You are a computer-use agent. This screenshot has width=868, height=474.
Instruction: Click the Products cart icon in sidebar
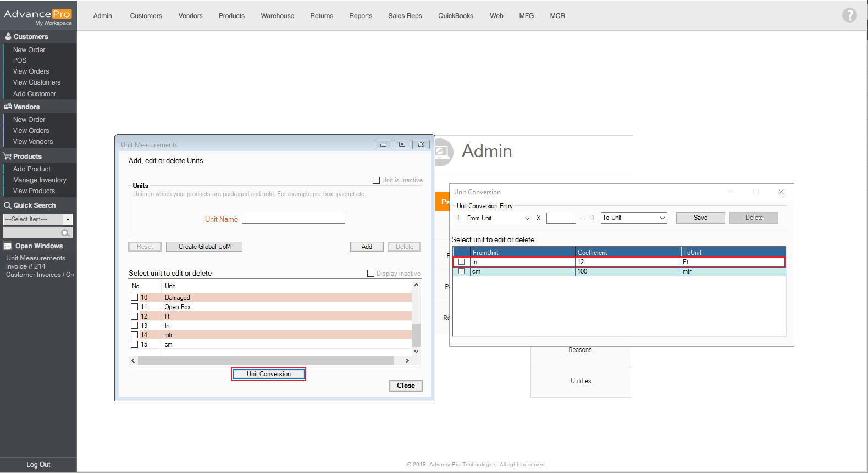click(8, 157)
